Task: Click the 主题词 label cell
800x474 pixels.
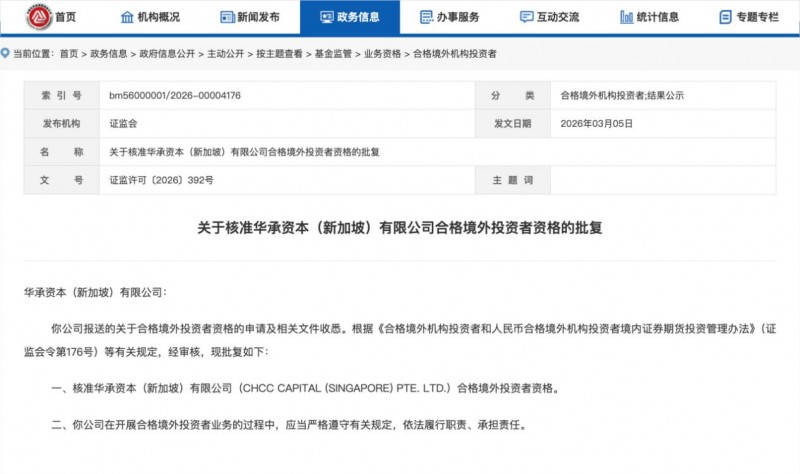Action: click(513, 180)
